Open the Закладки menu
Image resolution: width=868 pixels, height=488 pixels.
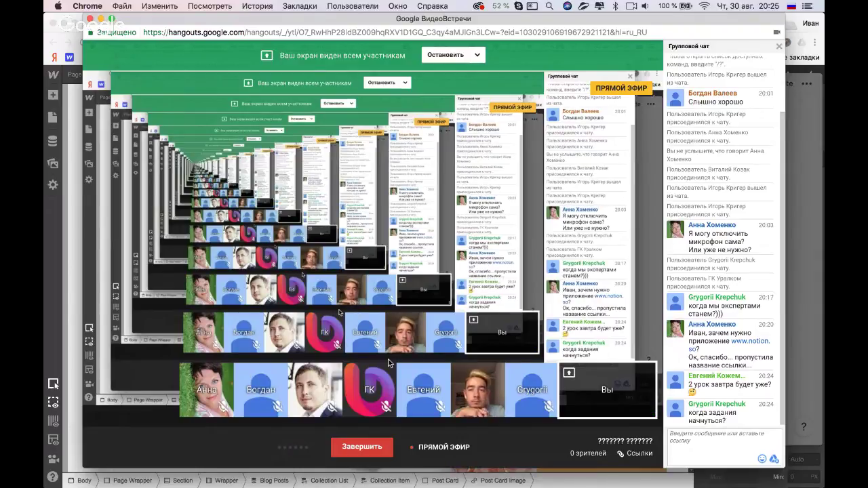tap(299, 6)
